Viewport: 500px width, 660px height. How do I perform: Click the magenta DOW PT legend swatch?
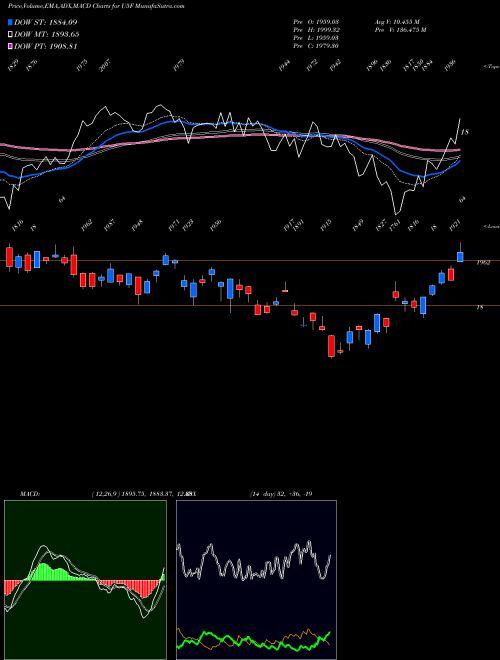tap(11, 46)
